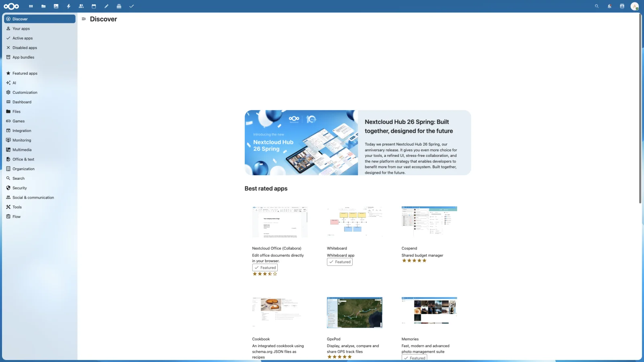Select the Monitoring category

coord(40,140)
